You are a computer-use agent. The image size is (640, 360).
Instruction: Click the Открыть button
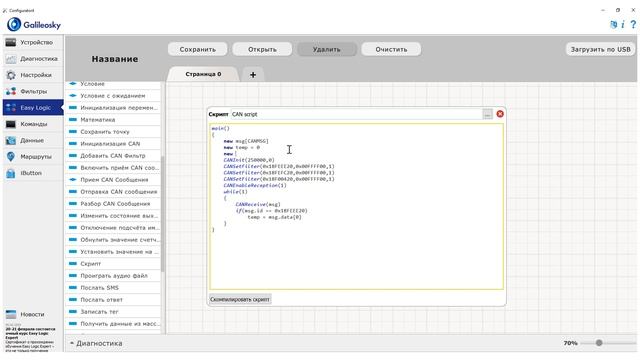[x=262, y=49]
